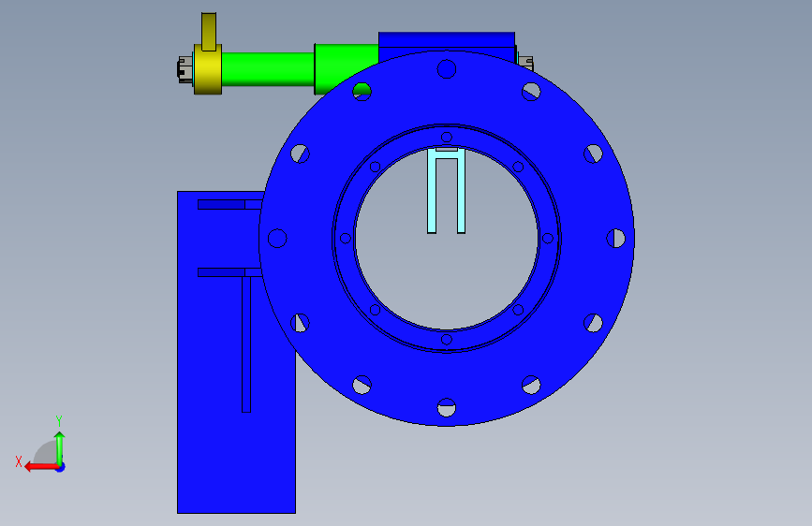The width and height of the screenshot is (812, 526).
Task: Select the yellow hub on the shaft
Action: pyautogui.click(x=208, y=69)
